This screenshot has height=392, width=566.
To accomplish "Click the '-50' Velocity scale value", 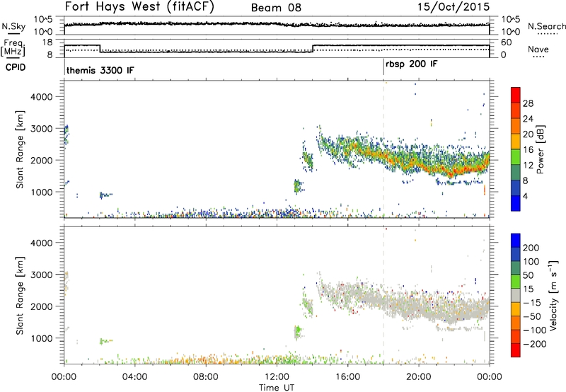I will pos(532,316).
